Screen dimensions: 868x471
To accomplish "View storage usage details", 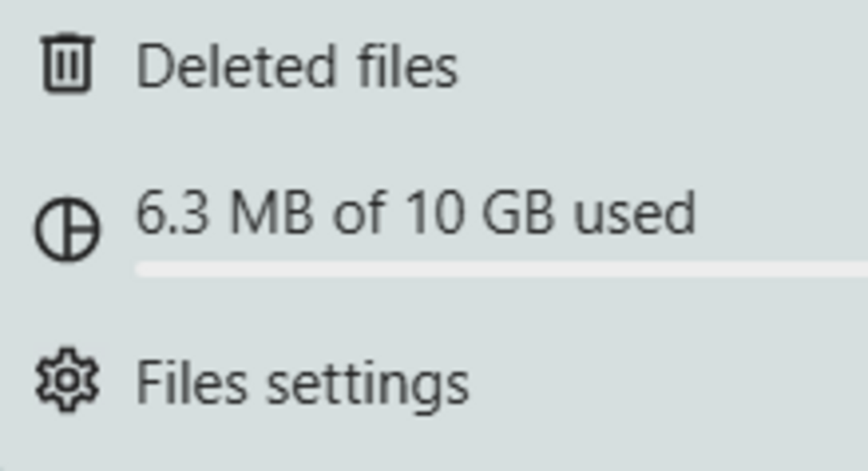I will [415, 213].
